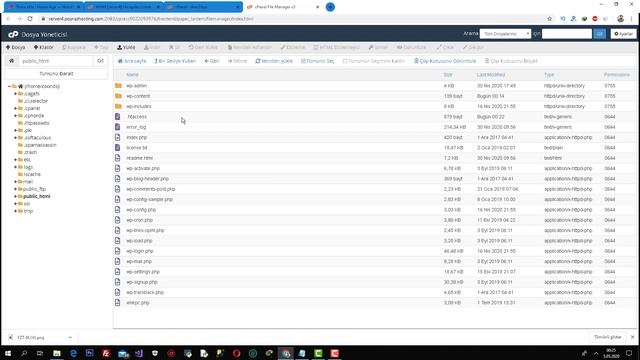Click the + Dosya new file button
The image size is (640, 360).
click(x=16, y=47)
